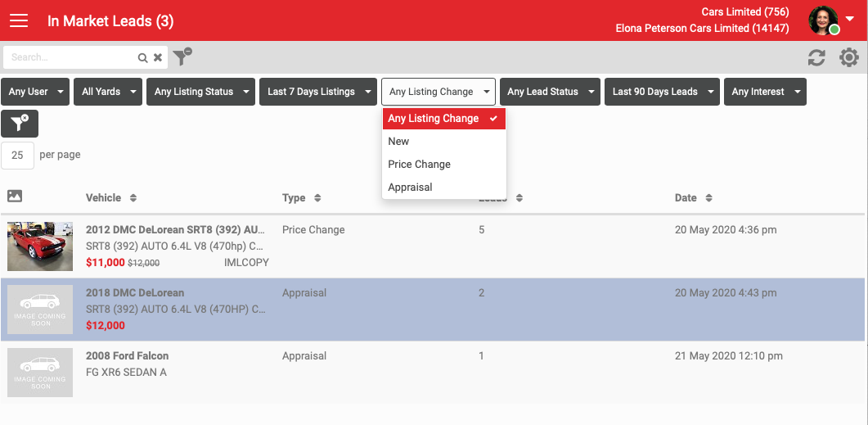
Task: Open settings gear icon
Action: tap(849, 57)
